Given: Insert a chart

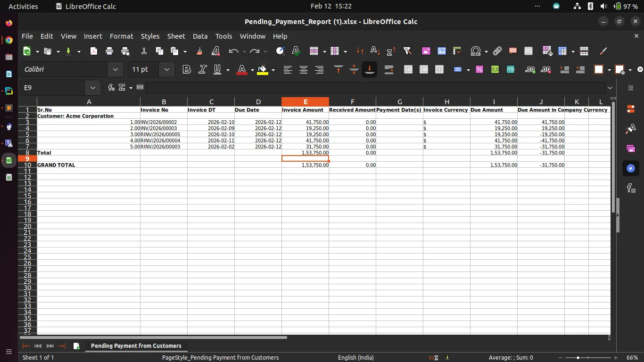Looking at the screenshot, I should coord(442,51).
